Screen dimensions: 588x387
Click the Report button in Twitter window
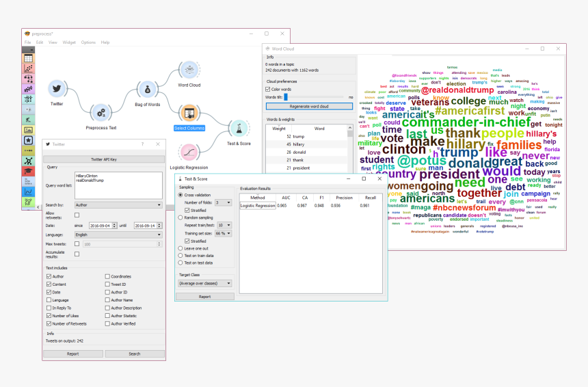(x=72, y=353)
